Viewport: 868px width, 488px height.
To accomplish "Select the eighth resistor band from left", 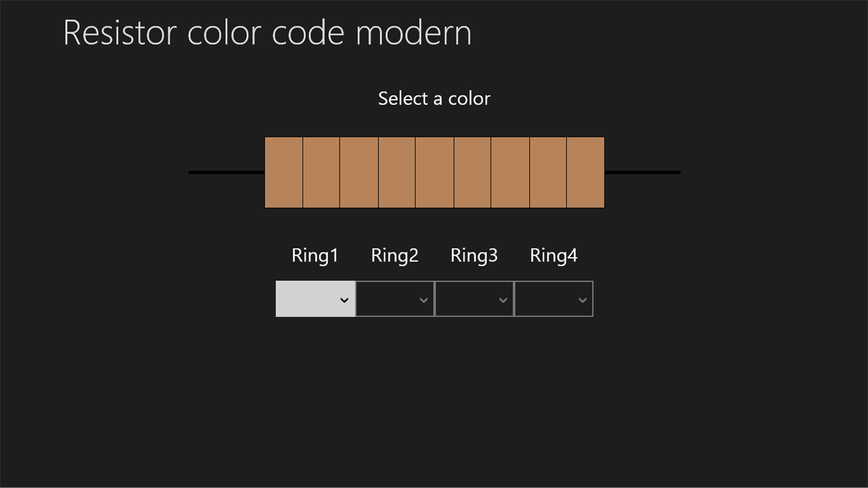I will pyautogui.click(x=548, y=172).
